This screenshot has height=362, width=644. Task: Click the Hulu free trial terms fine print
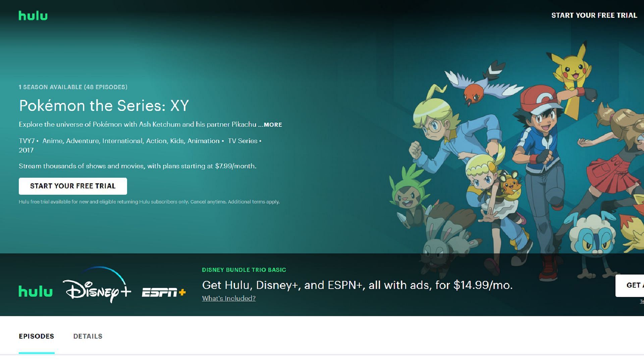pyautogui.click(x=149, y=202)
